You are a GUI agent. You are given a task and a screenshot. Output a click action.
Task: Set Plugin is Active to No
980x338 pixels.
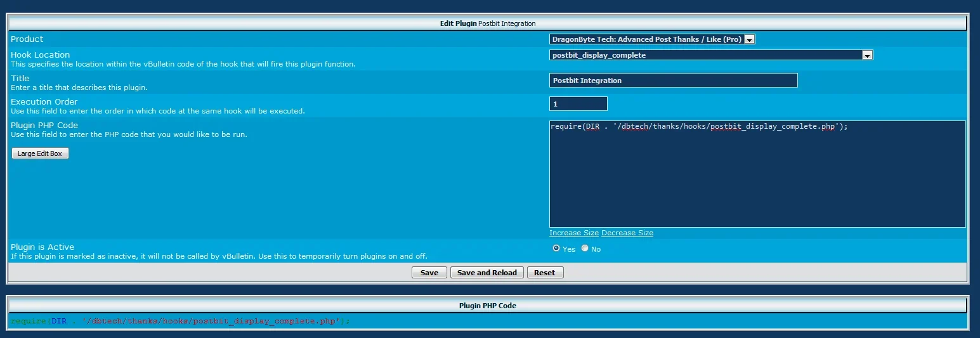[x=585, y=249]
